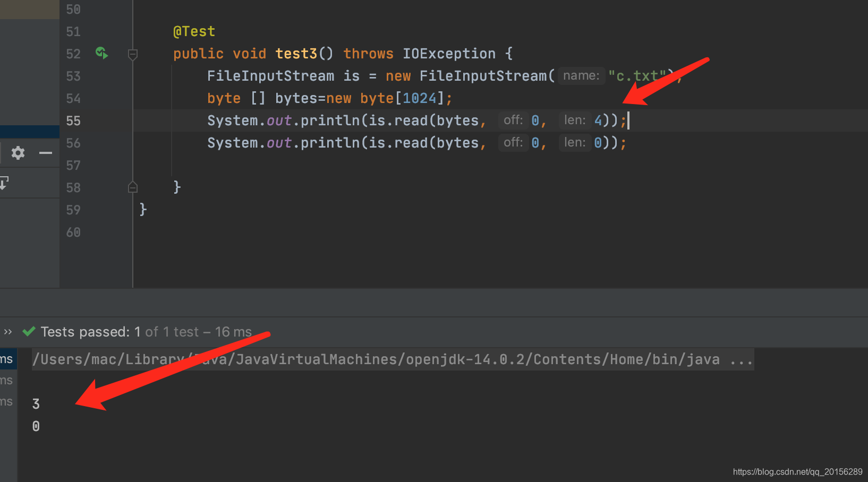Click the collapsed java command line in console
The image size is (868, 482).
393,359
